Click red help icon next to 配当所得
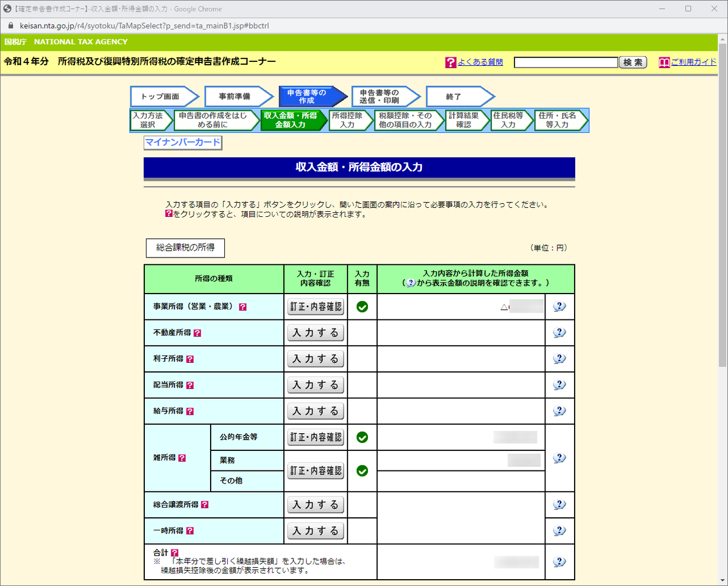Screen dimensions: 728x586 pos(190,385)
